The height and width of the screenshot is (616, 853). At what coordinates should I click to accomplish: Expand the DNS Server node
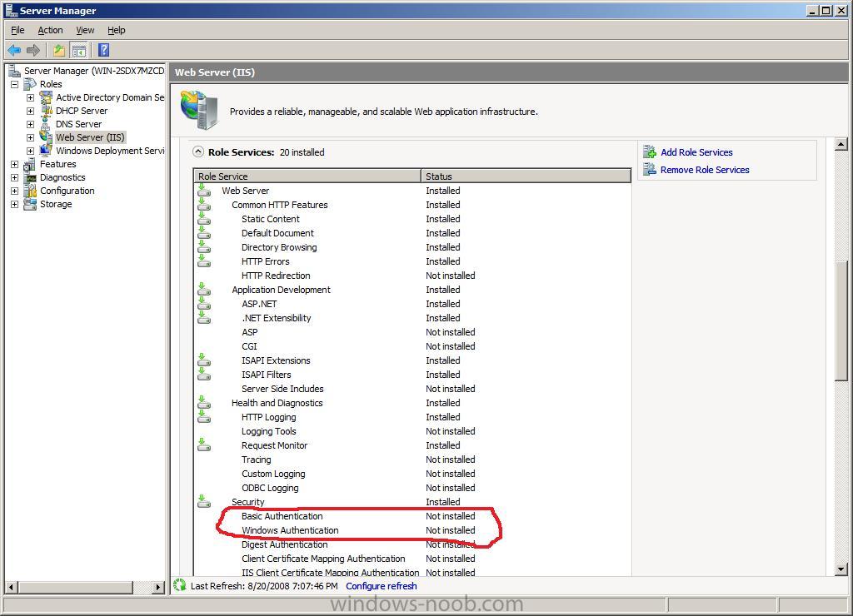click(31, 125)
